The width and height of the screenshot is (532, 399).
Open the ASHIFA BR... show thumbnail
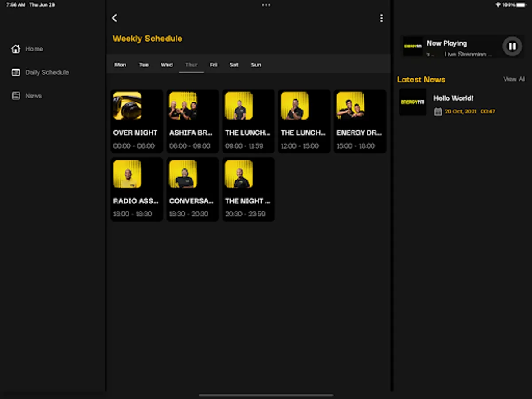[x=183, y=106]
